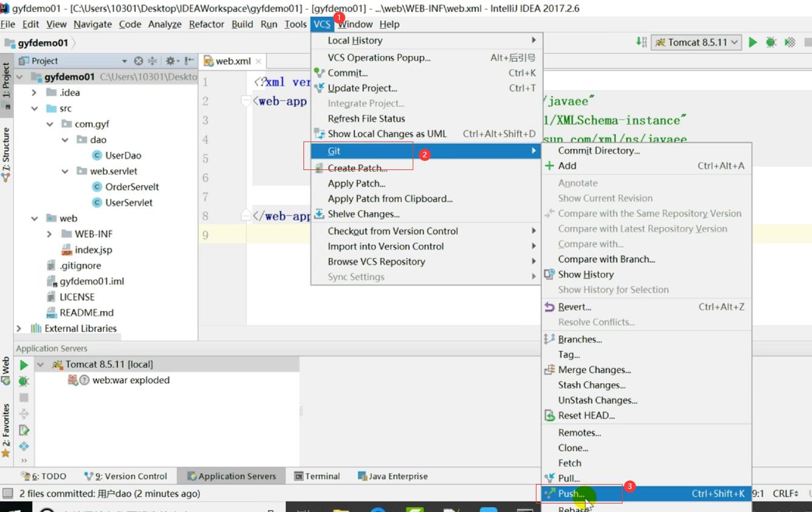This screenshot has height=512, width=812.
Task: Select the UserDao class
Action: (x=117, y=155)
